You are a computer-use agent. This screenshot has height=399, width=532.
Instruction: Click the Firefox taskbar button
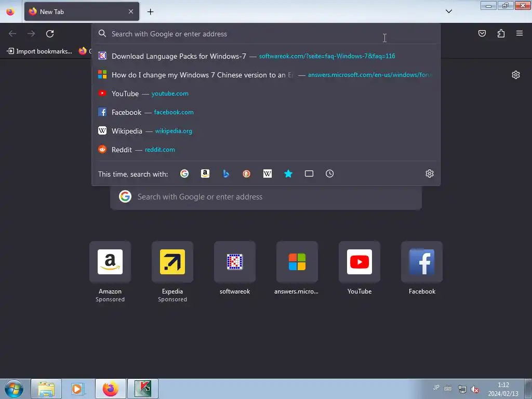(111, 389)
